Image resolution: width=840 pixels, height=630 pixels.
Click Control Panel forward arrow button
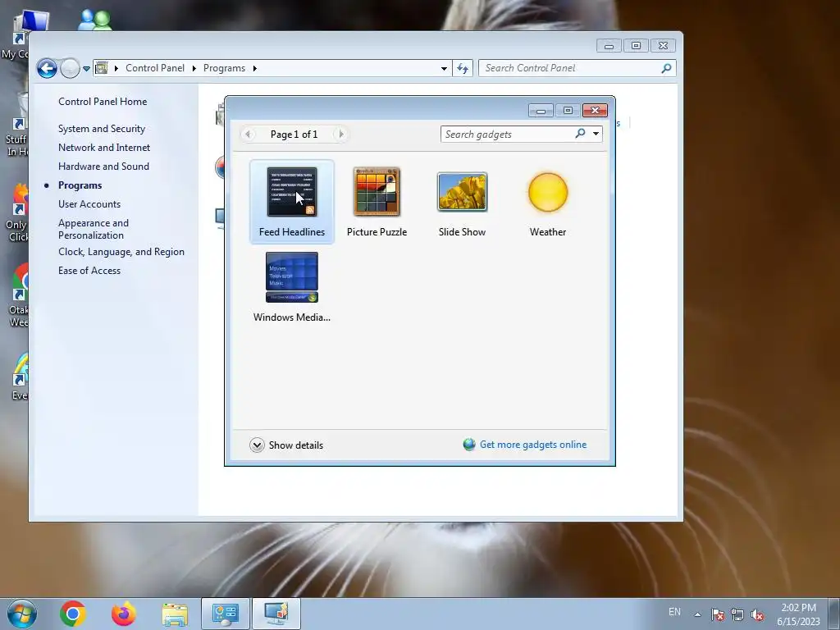coord(70,68)
